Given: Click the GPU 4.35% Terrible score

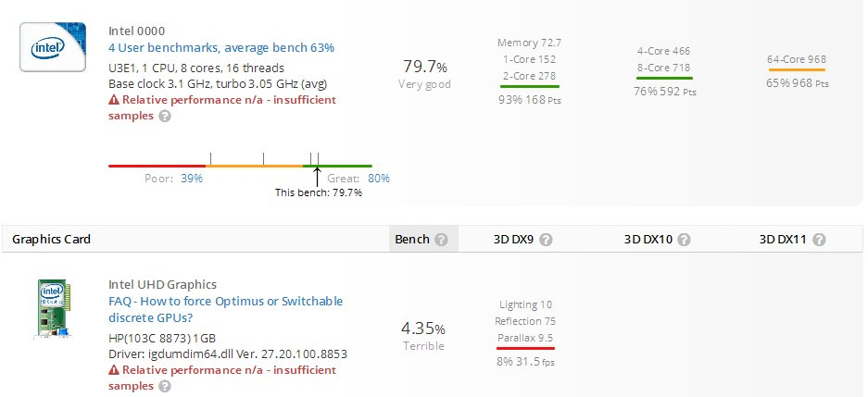Looking at the screenshot, I should 423,335.
